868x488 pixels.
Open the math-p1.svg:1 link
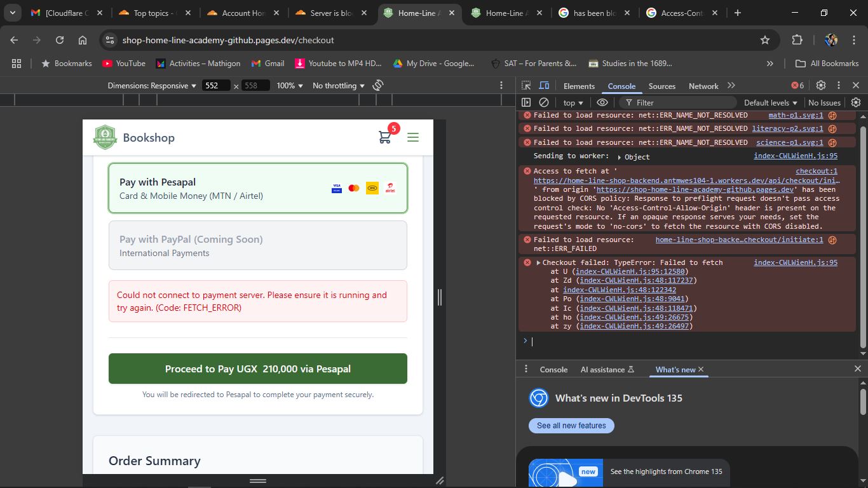tap(796, 115)
